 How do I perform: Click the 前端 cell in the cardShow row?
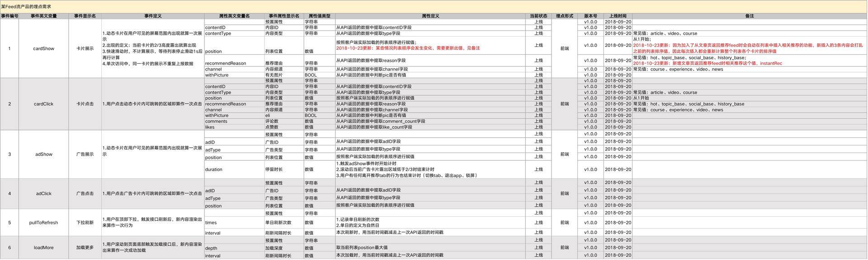[565, 48]
